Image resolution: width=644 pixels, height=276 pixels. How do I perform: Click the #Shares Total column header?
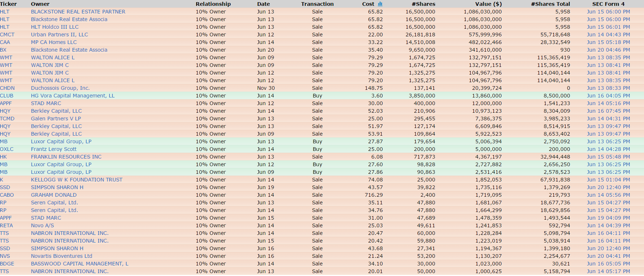[x=550, y=4]
